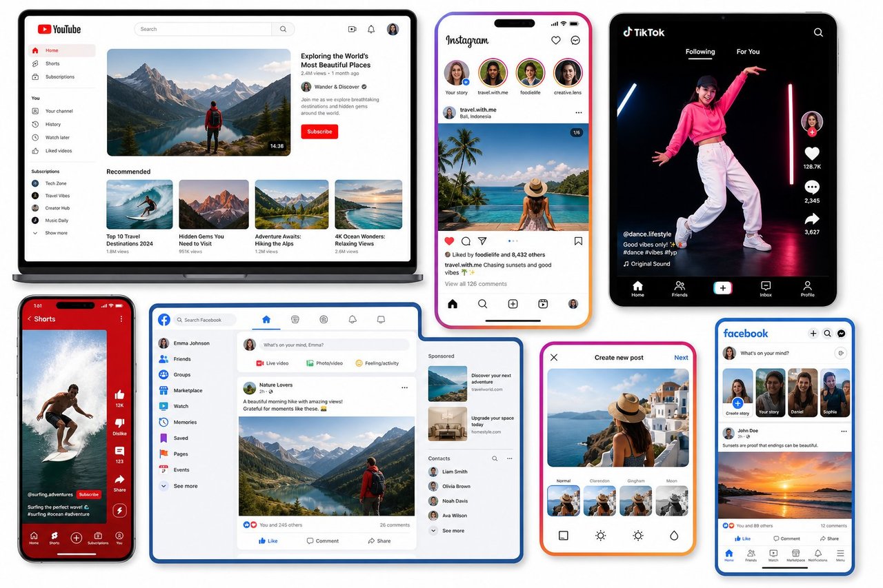The image size is (883, 588).
Task: Tap the TikTok plus create button
Action: (722, 288)
